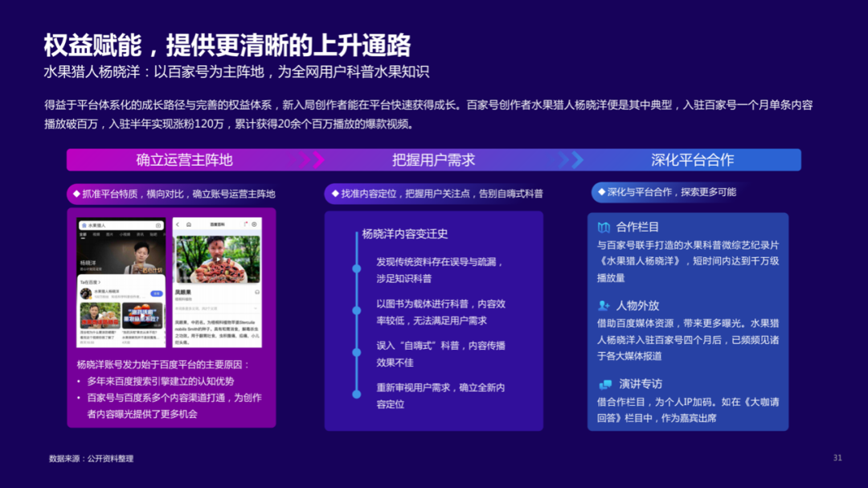The width and height of the screenshot is (868, 488).
Task: Open the 沃柑 video thumbnail with oranges
Action: point(143,316)
